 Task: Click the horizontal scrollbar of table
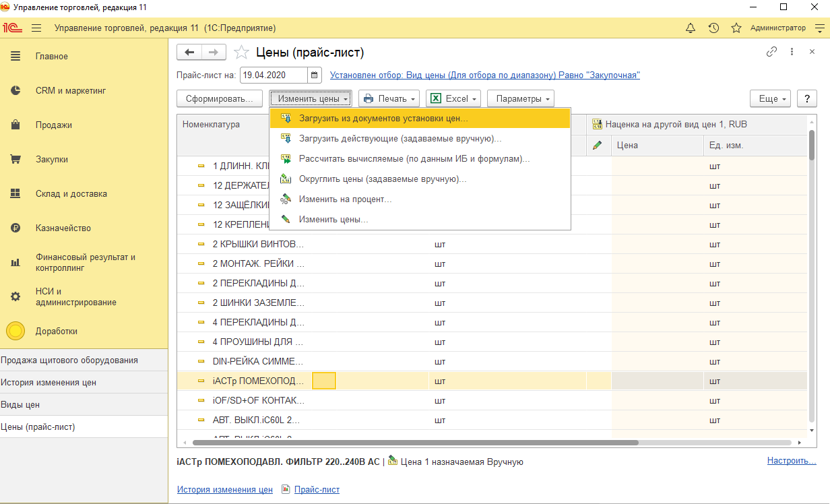415,443
